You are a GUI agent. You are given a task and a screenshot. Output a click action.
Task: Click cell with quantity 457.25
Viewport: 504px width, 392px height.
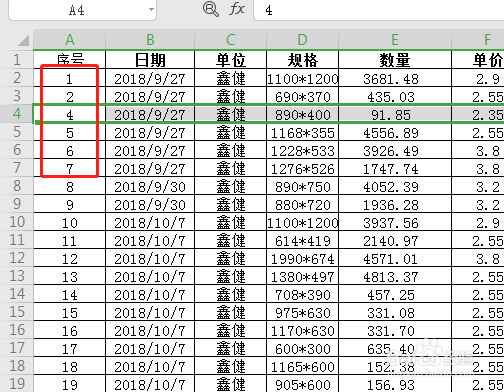395,294
